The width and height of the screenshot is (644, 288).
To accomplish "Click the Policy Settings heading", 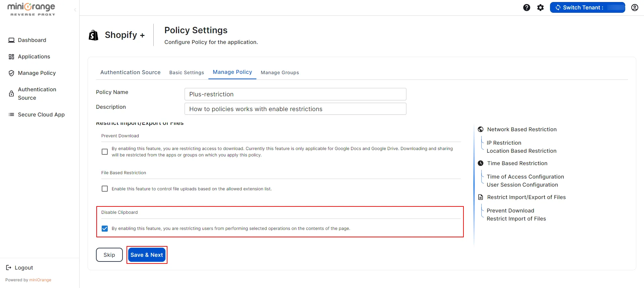I will pos(196,30).
